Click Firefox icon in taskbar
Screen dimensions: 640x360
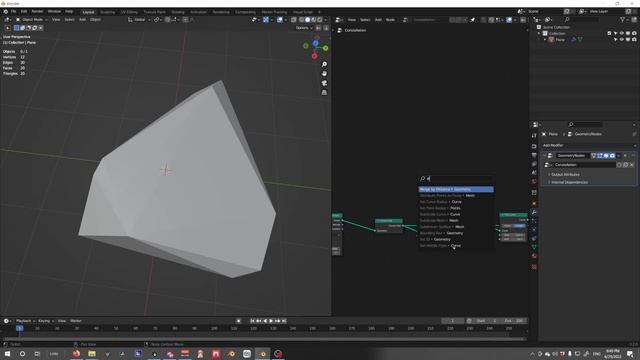point(76,353)
